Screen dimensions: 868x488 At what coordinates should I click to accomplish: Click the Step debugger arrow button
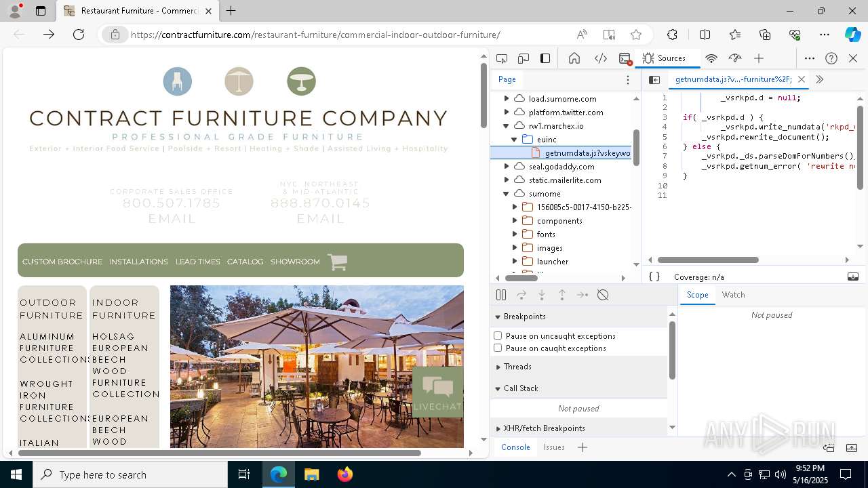click(x=583, y=295)
